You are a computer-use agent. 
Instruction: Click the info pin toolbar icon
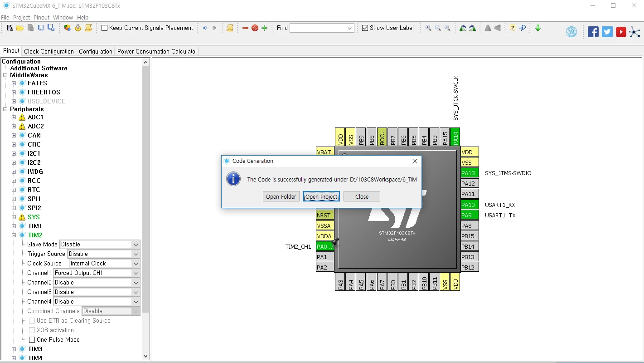523,28
